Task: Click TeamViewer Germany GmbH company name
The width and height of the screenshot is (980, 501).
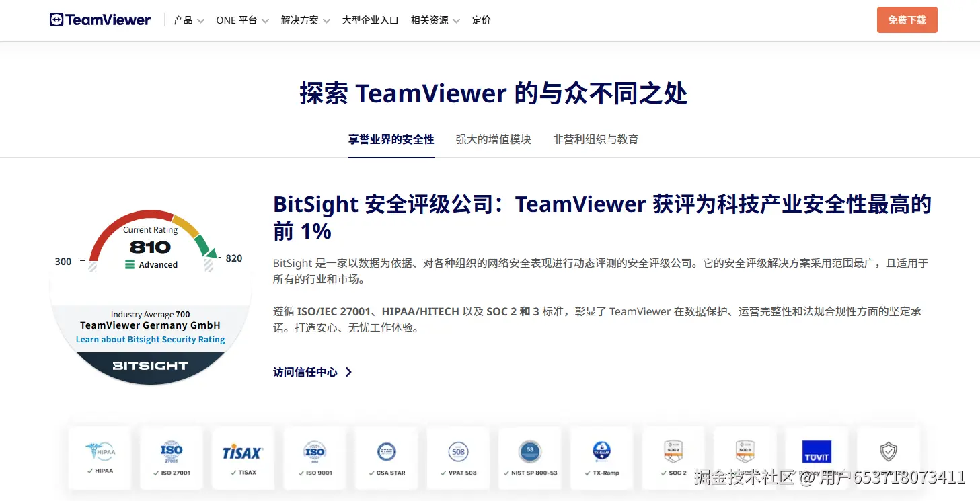Action: (x=150, y=325)
